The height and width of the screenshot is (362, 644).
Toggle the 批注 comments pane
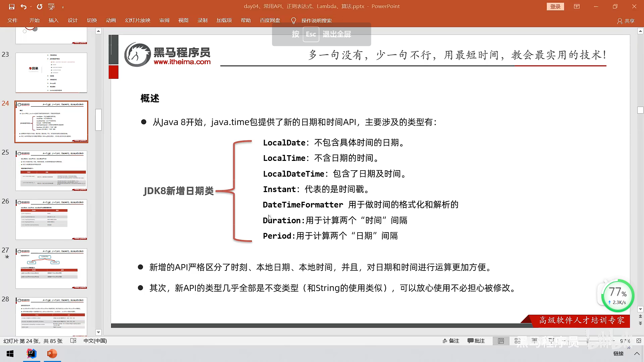(x=476, y=341)
